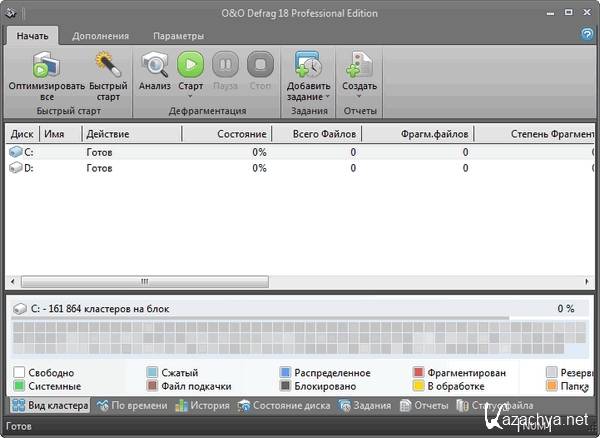Click the Быстрый старт wand icon
The width and height of the screenshot is (600, 438).
(x=108, y=66)
